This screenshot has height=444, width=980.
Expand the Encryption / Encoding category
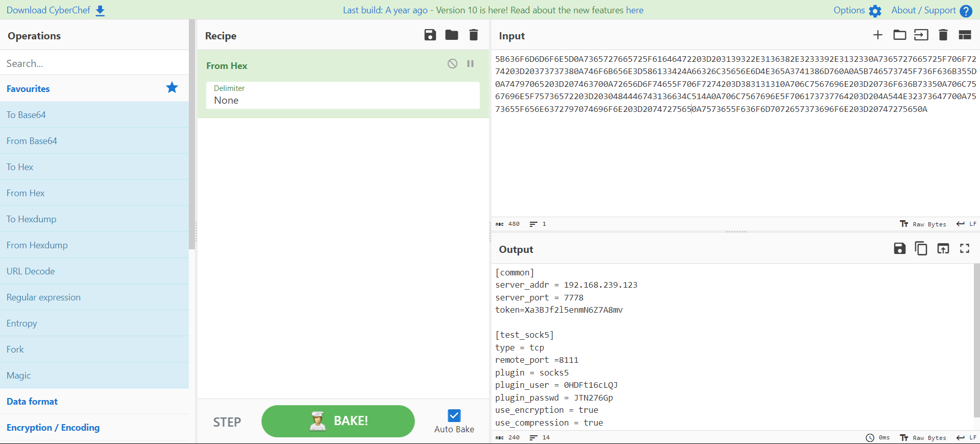tap(94, 428)
